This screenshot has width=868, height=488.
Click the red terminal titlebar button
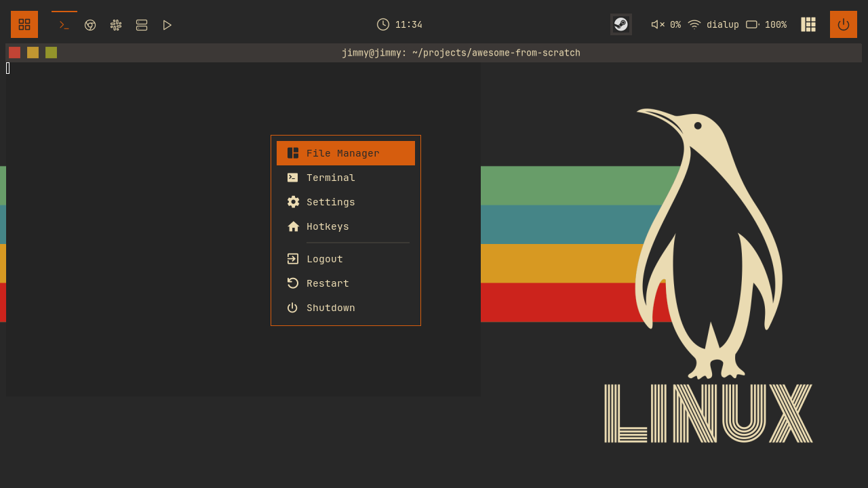click(x=14, y=53)
